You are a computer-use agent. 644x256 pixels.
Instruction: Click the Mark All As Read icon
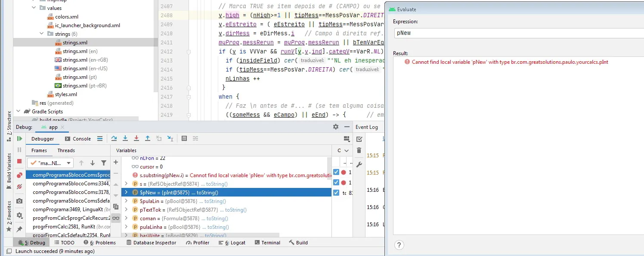[x=359, y=139]
